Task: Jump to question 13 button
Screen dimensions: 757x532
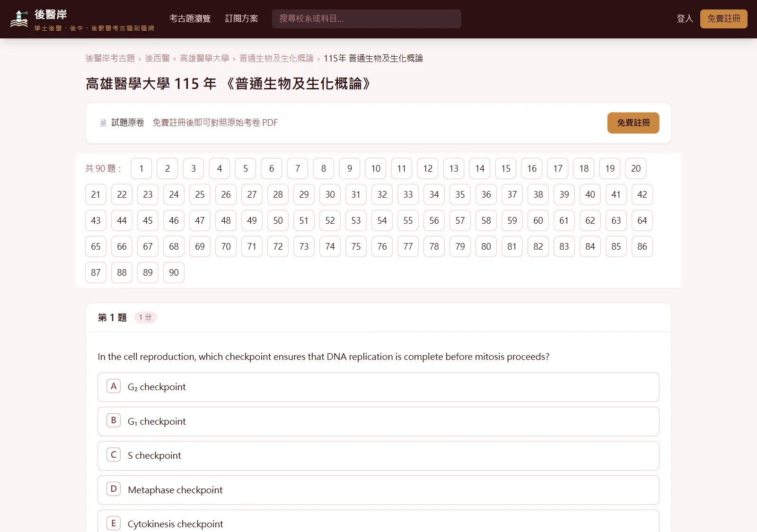Action: pos(454,168)
